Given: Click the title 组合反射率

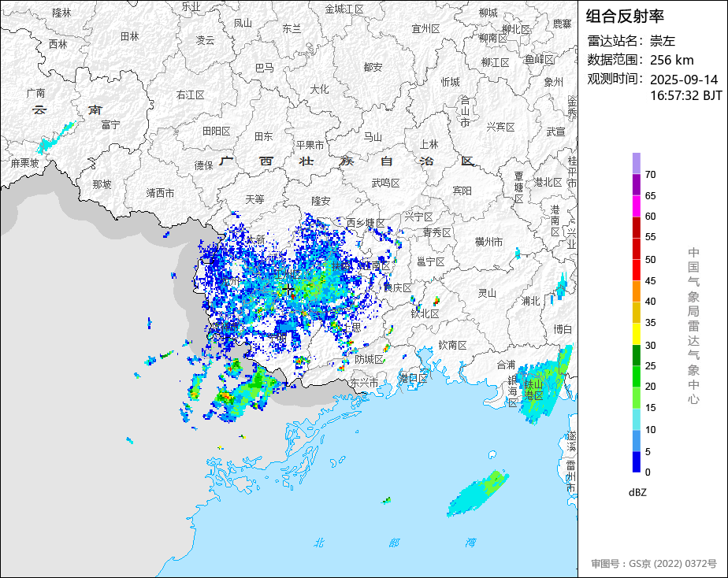Looking at the screenshot, I should click(625, 17).
